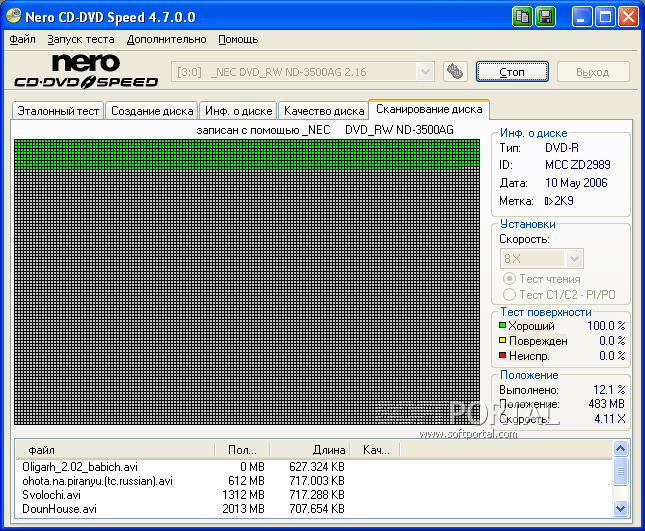Click the green scanned area of disc map
Screen dimensions: 645x531
click(x=247, y=154)
